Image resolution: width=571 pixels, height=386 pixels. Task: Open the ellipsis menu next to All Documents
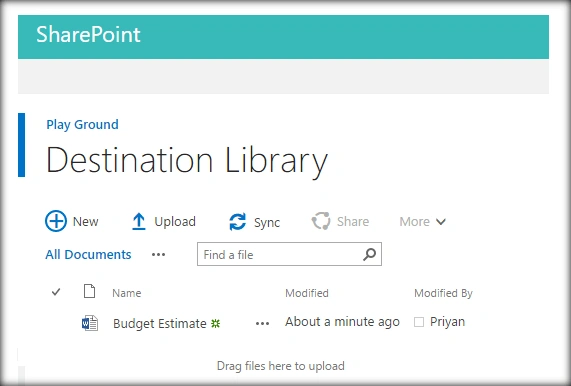click(158, 255)
